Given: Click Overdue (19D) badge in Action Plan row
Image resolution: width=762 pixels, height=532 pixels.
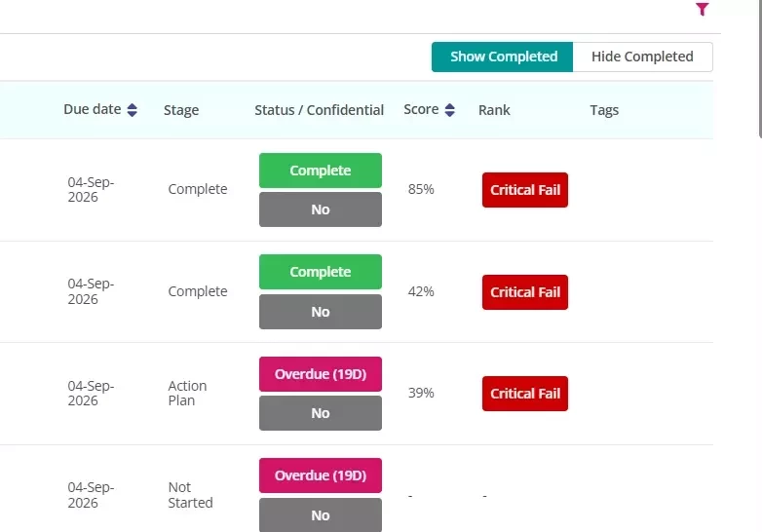Looking at the screenshot, I should [x=321, y=374].
